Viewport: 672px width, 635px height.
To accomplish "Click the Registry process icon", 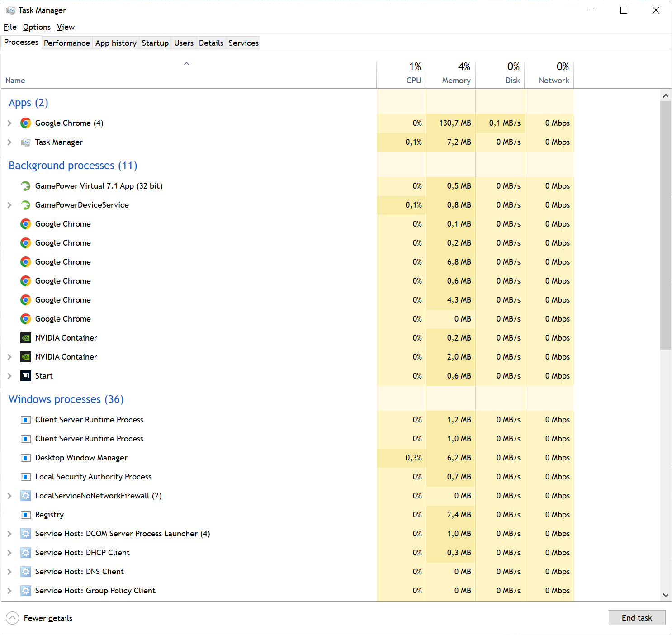I will (26, 515).
